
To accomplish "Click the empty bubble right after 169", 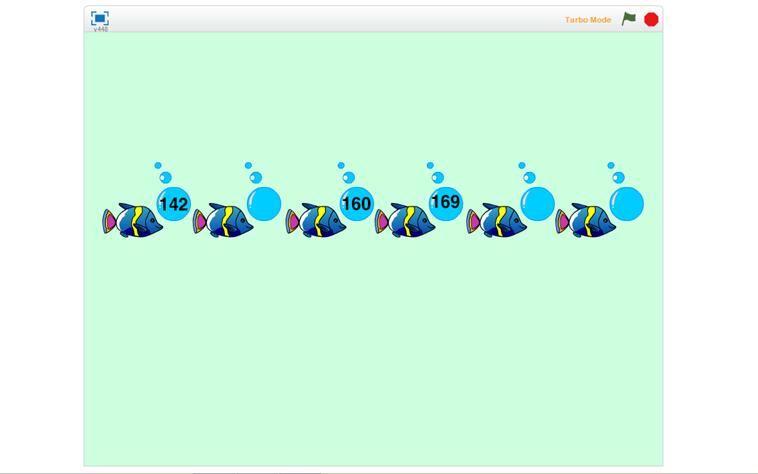I will point(538,204).
